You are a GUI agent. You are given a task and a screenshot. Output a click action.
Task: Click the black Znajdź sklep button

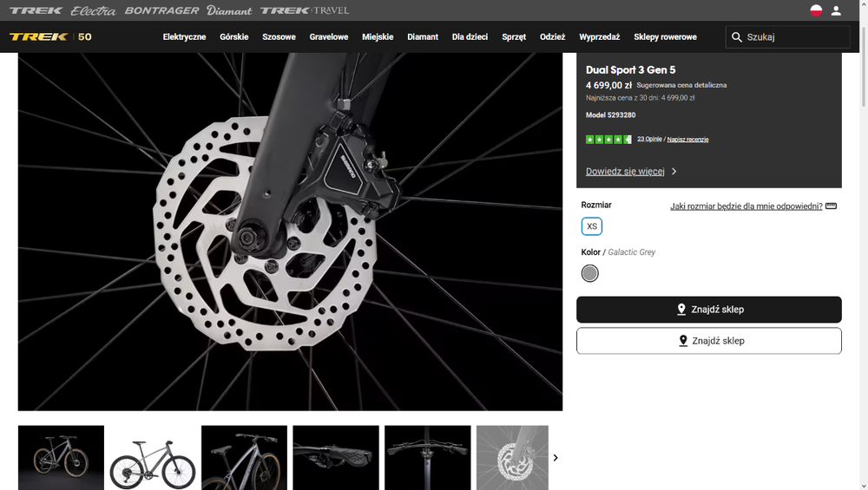coord(709,309)
